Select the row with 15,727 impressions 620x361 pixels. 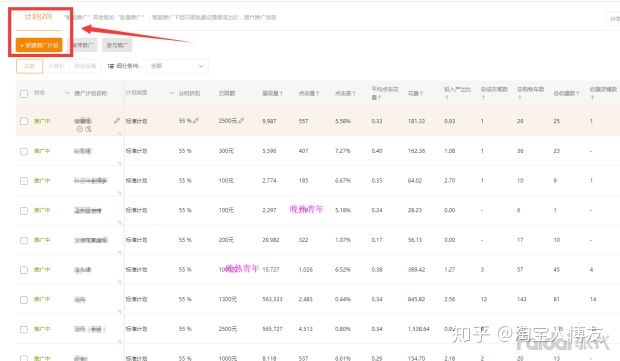pos(24,270)
